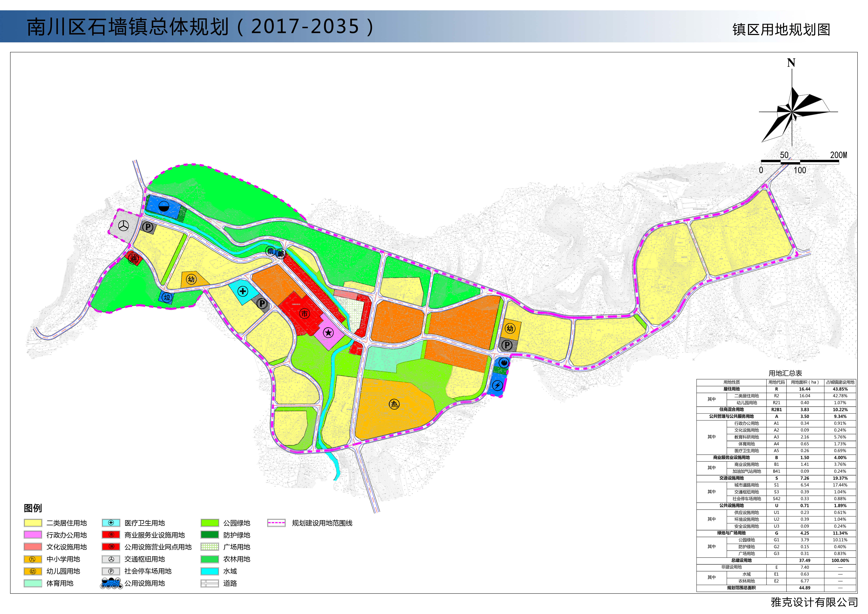Click the 幼 kindergarten icon near eastern parking
The image size is (868, 614).
(x=510, y=328)
